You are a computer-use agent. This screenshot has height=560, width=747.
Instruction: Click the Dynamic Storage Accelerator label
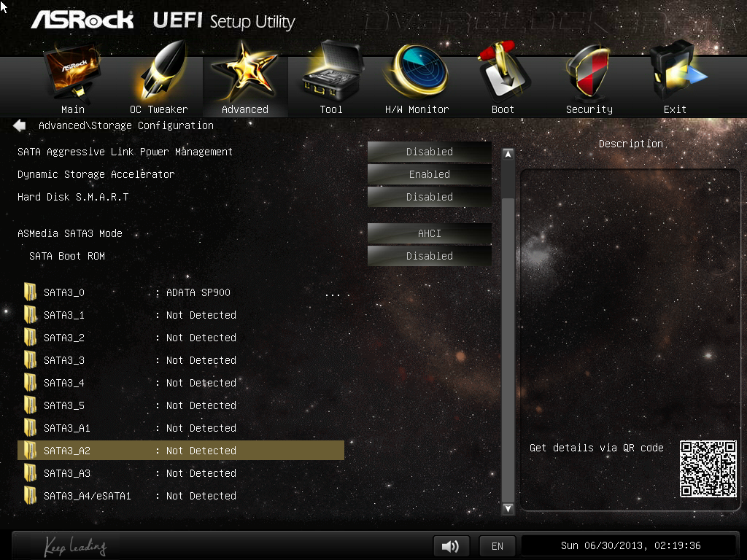[x=96, y=174]
